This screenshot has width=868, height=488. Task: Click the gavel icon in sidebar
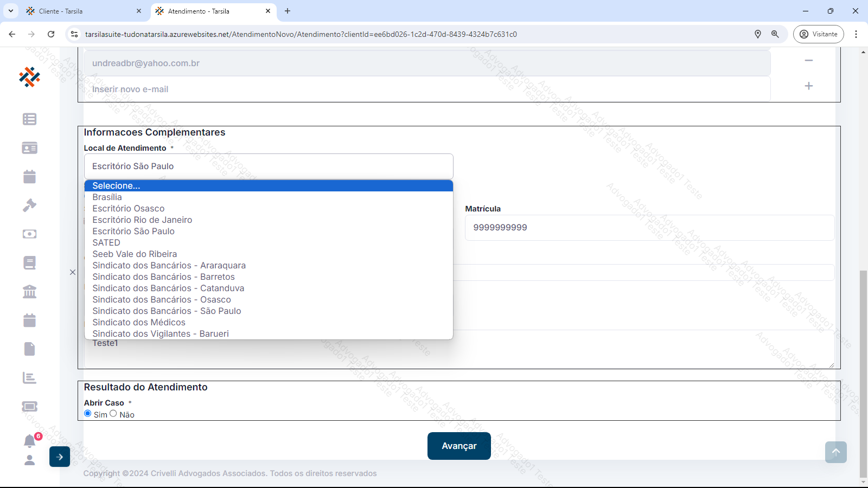pos(29,206)
